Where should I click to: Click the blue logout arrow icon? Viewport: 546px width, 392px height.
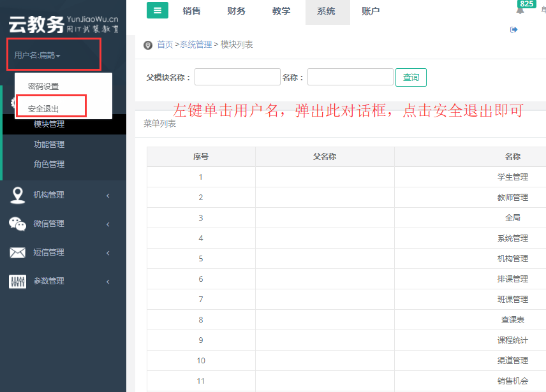513,29
